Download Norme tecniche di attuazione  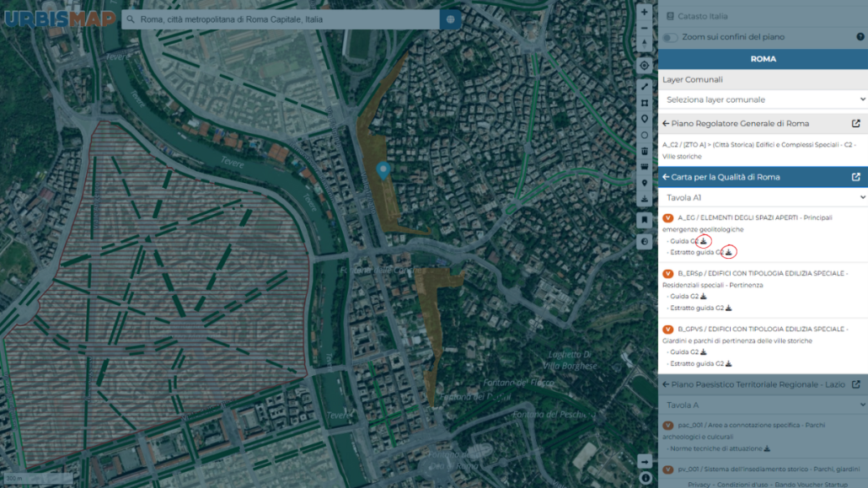pos(767,448)
